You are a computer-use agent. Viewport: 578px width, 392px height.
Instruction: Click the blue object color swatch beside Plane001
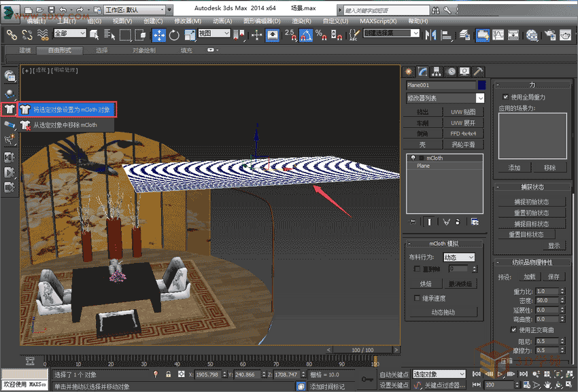tap(481, 85)
